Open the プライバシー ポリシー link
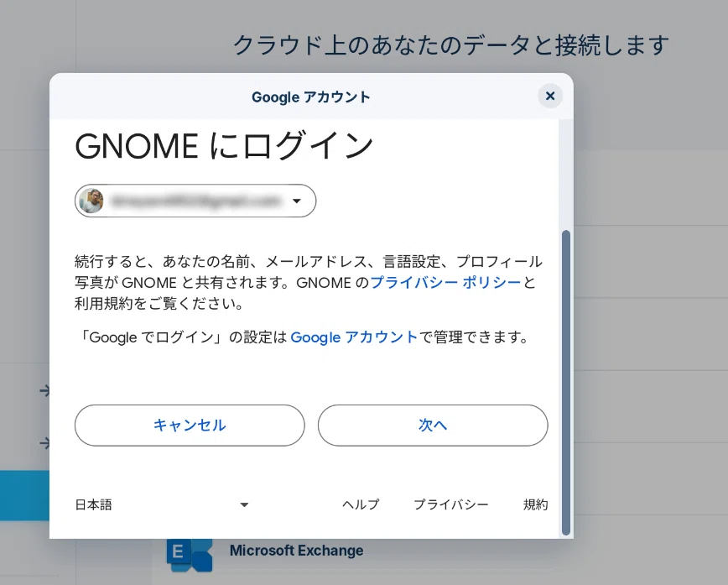Viewport: 728px width, 585px height. [445, 282]
